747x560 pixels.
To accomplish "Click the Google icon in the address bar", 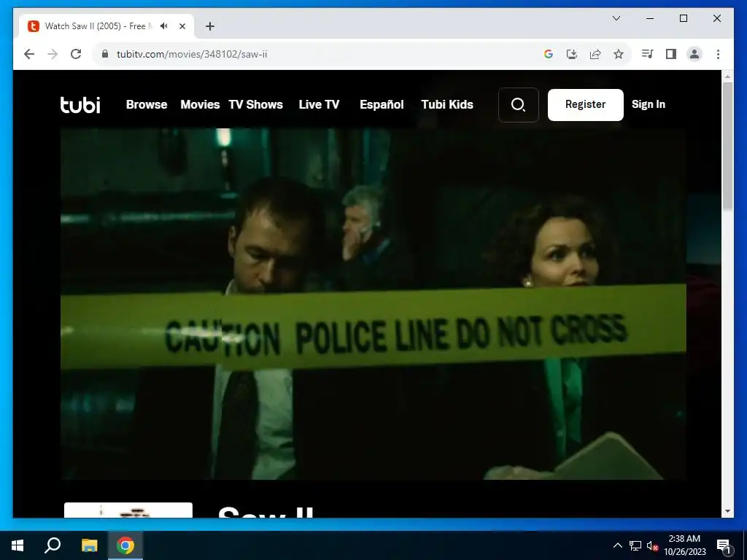I will [549, 54].
